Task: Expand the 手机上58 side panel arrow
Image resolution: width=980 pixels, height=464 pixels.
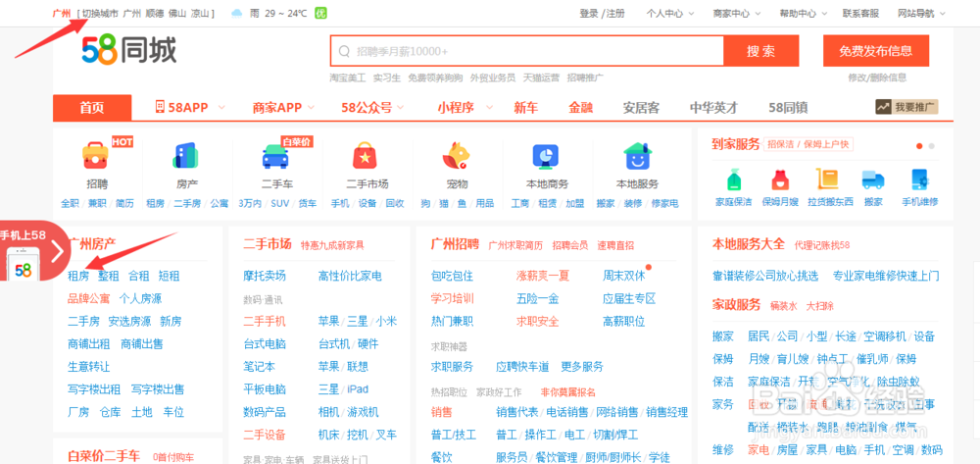Action: (x=57, y=251)
